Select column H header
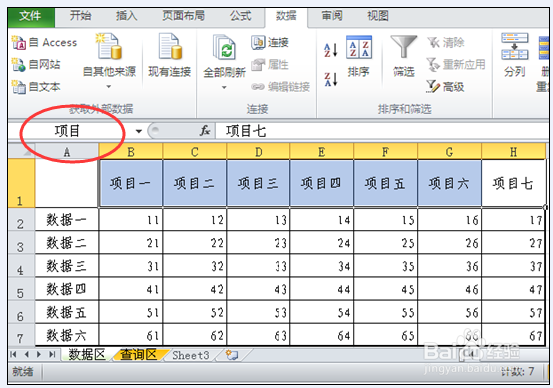The height and width of the screenshot is (388, 553). (514, 152)
